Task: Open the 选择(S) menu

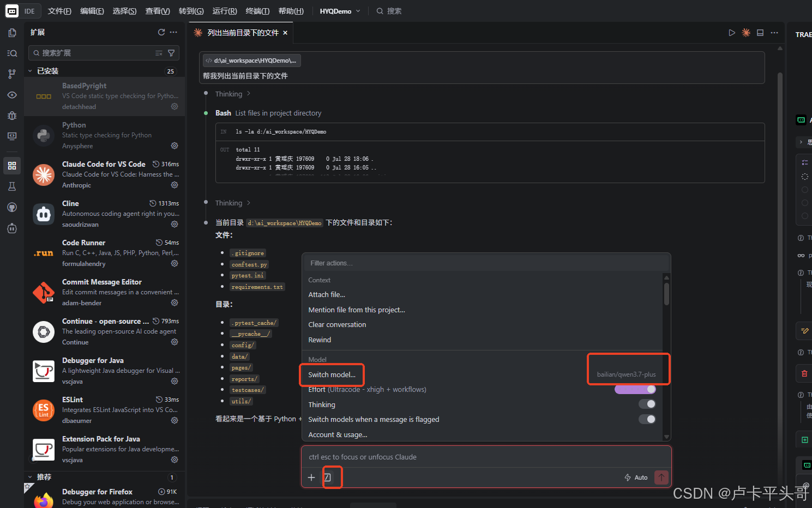Action: [x=124, y=11]
